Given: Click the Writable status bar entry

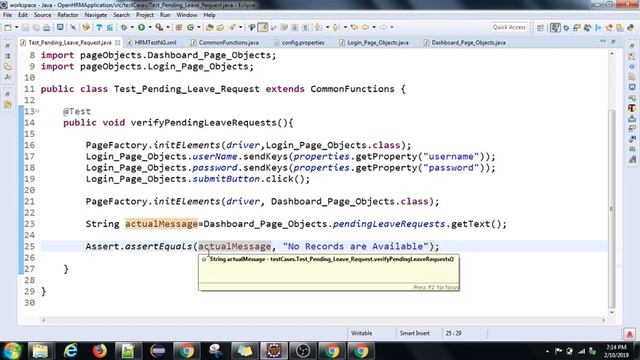Looking at the screenshot, I should [361, 333].
